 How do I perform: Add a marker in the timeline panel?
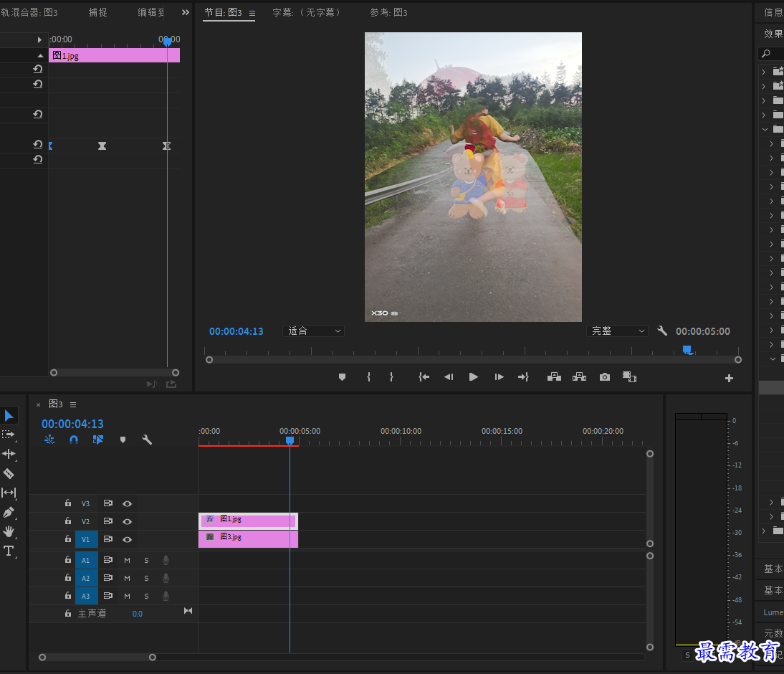coord(123,440)
